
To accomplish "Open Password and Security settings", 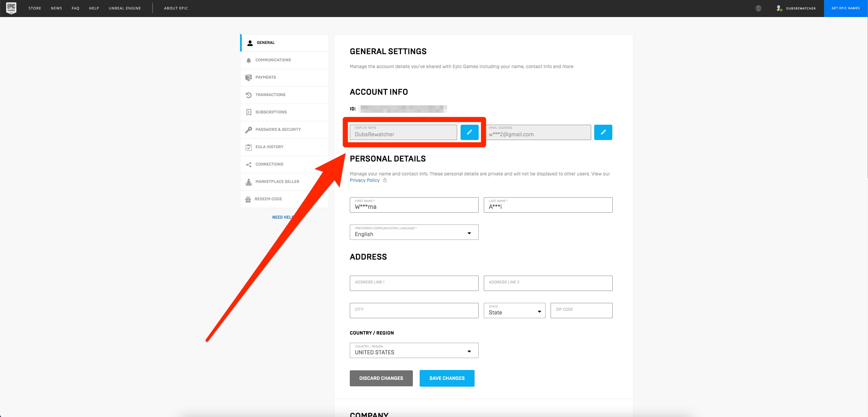I will [x=278, y=129].
